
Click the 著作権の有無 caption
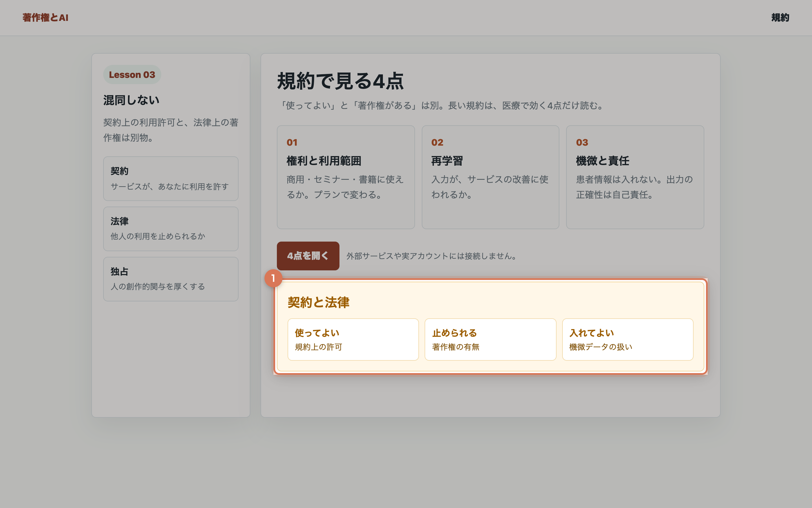tap(456, 347)
